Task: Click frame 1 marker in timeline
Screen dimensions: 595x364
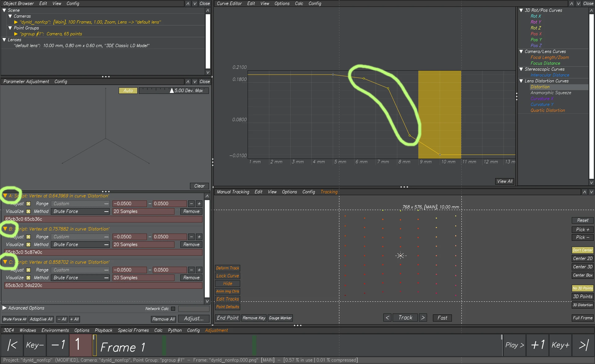Action: [x=95, y=345]
